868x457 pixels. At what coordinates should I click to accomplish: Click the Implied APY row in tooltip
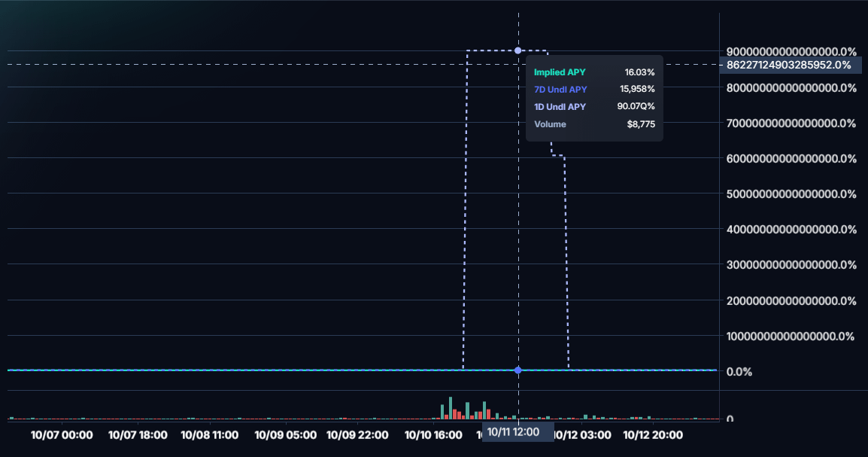[594, 72]
